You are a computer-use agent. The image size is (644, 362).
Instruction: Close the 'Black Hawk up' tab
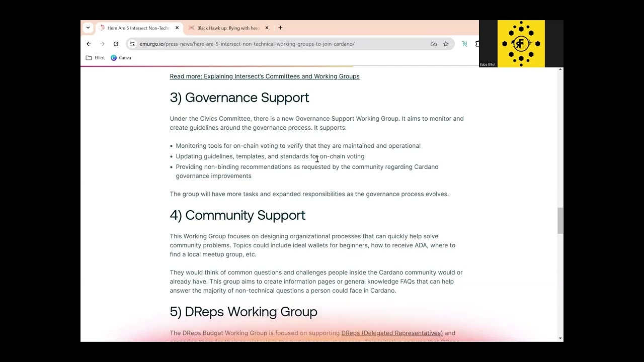pos(267,28)
